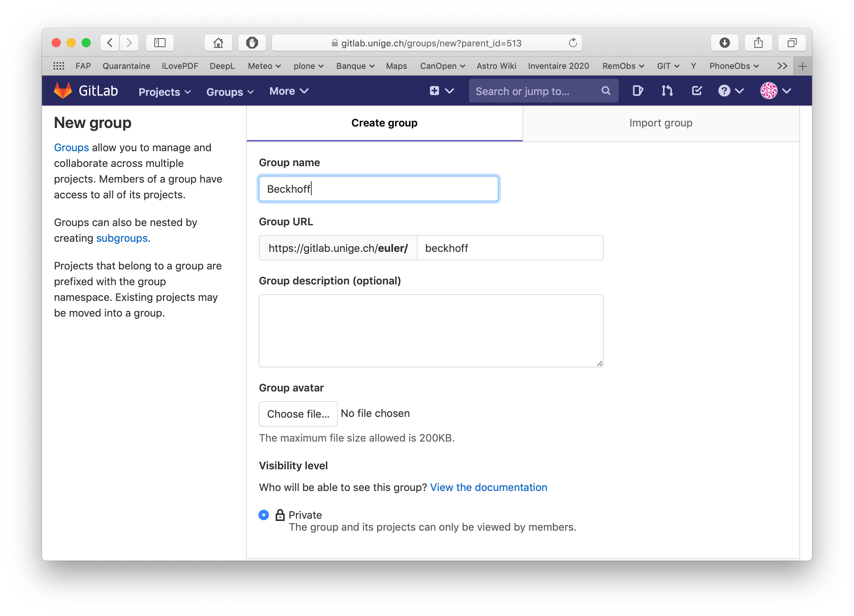
Task: Select the Private visibility radio button
Action: (264, 515)
